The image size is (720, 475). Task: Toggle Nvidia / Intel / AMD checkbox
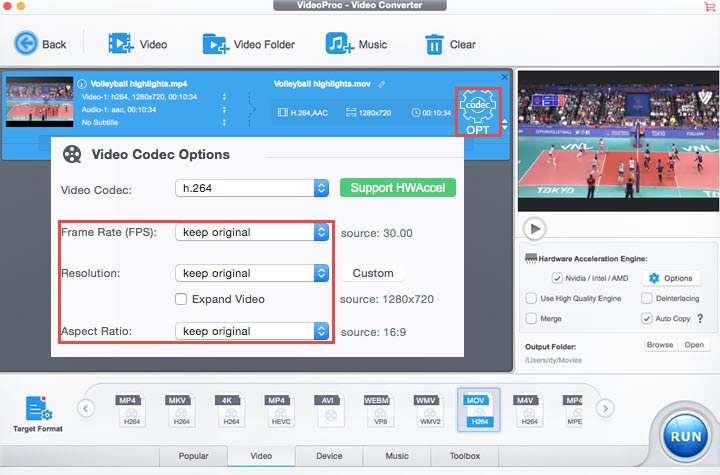click(x=557, y=278)
